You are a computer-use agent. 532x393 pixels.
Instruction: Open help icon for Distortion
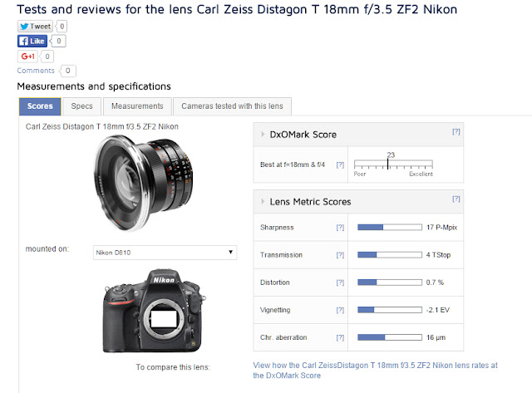click(x=340, y=282)
